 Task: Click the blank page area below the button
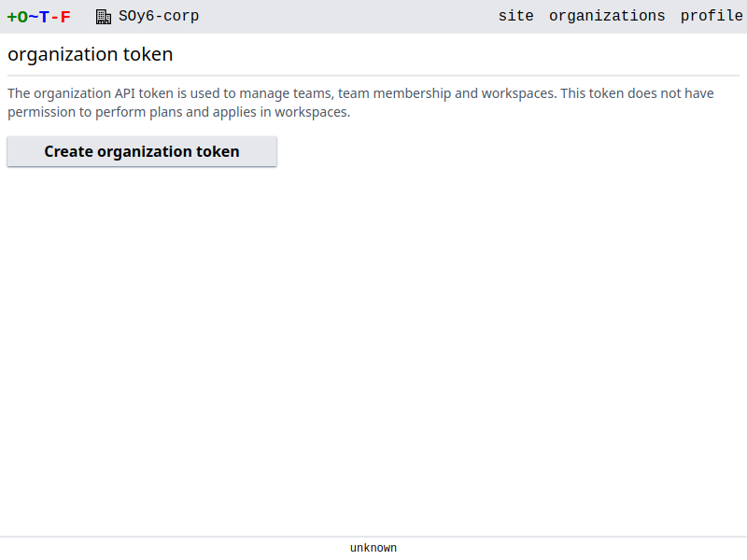point(373,355)
